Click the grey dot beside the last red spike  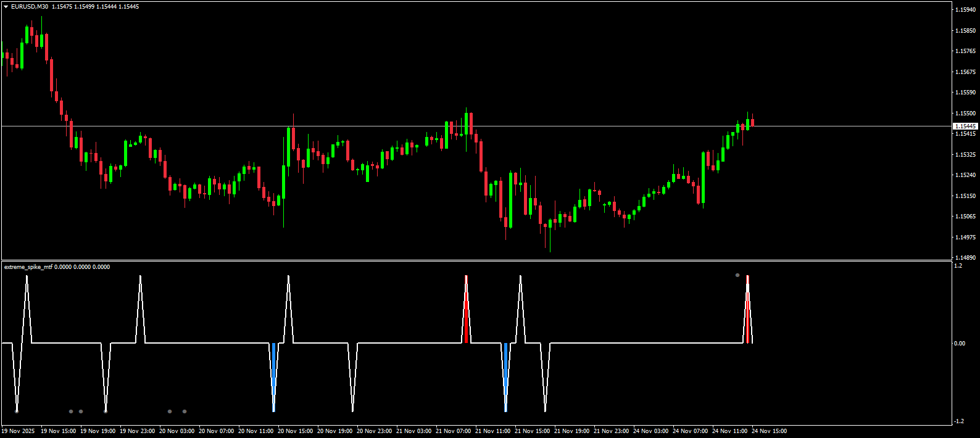[x=737, y=275]
